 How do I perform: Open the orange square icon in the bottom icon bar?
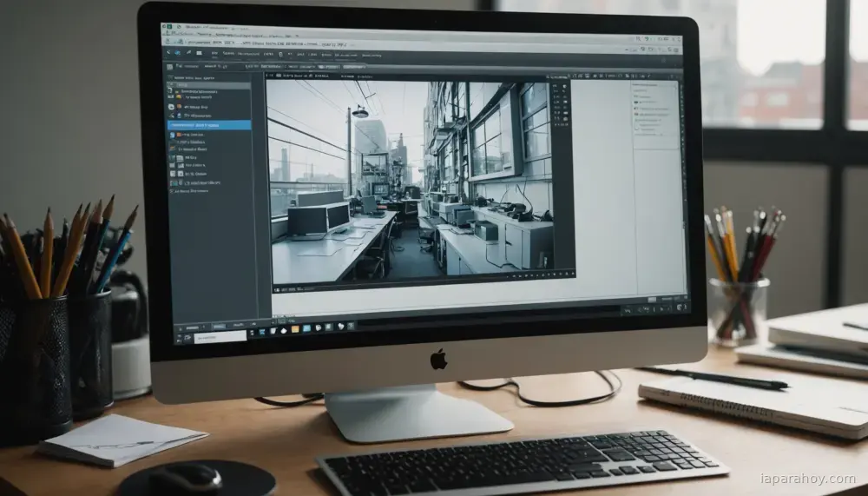tap(295, 329)
